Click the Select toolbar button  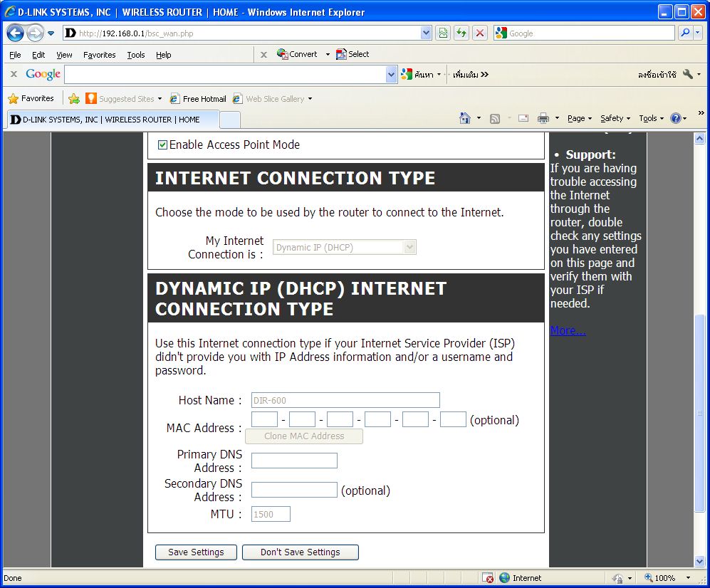click(x=353, y=54)
